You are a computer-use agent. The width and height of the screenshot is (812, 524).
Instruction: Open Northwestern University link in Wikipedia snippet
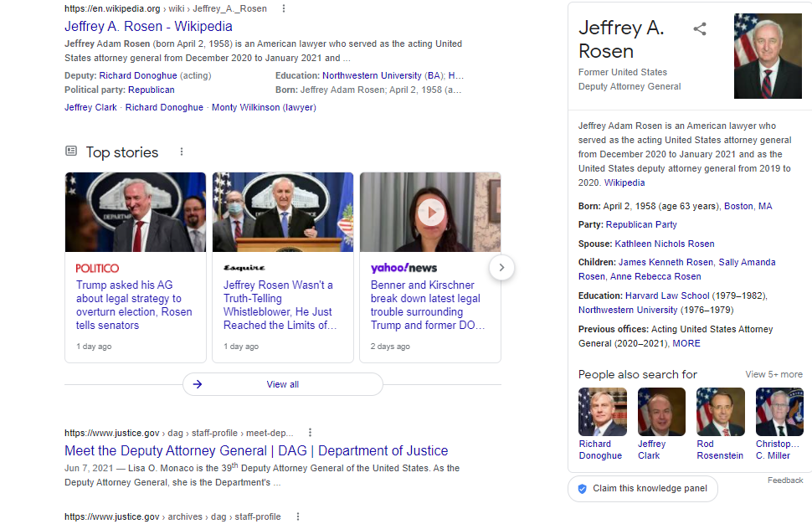pyautogui.click(x=372, y=75)
